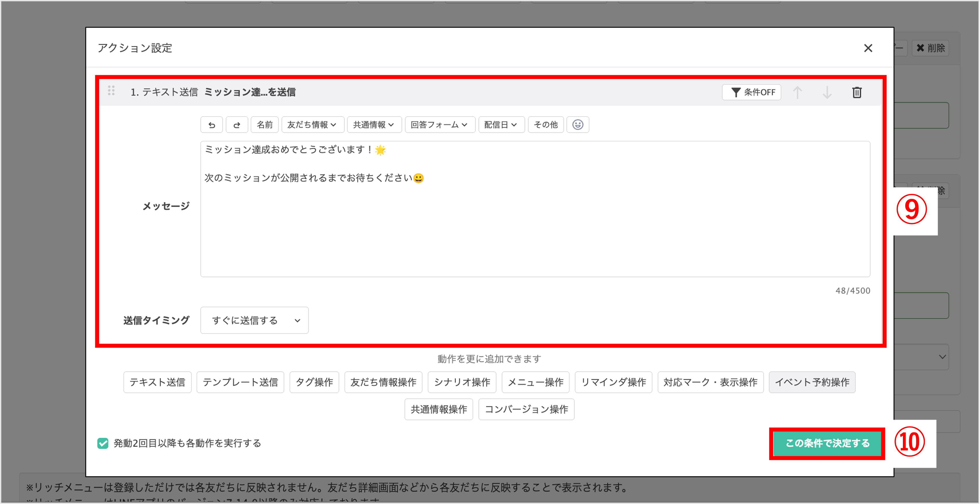The height and width of the screenshot is (504, 980).
Task: Click the redo arrow in message toolbar
Action: point(237,125)
